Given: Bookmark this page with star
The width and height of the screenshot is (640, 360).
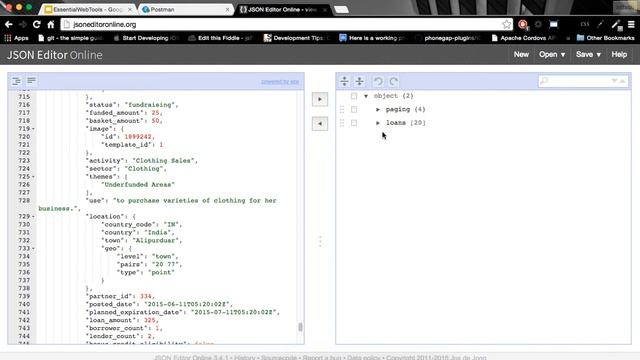Looking at the screenshot, I should (x=507, y=24).
